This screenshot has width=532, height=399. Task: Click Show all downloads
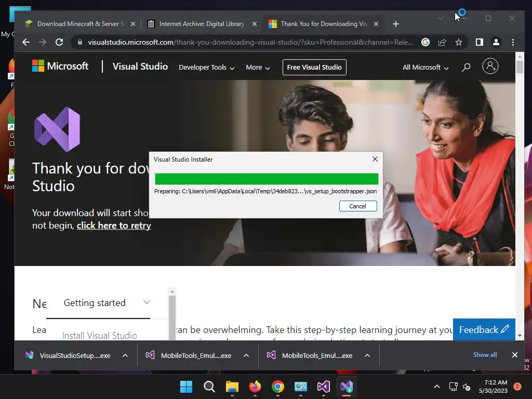click(485, 354)
